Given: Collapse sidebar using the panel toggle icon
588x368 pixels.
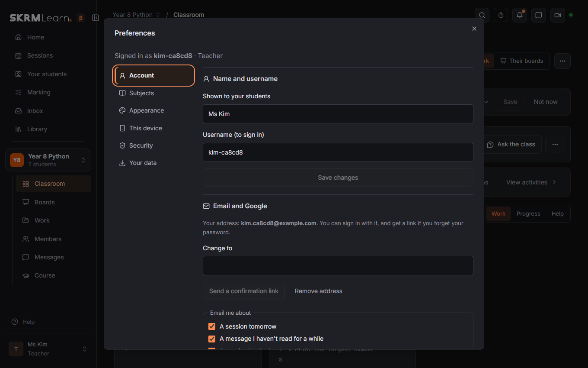Looking at the screenshot, I should point(96,18).
